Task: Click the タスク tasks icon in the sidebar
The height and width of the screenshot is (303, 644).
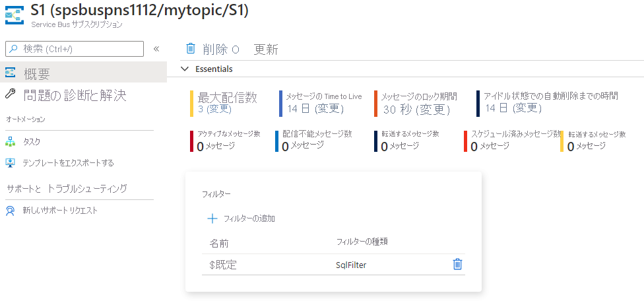Action: click(x=10, y=142)
